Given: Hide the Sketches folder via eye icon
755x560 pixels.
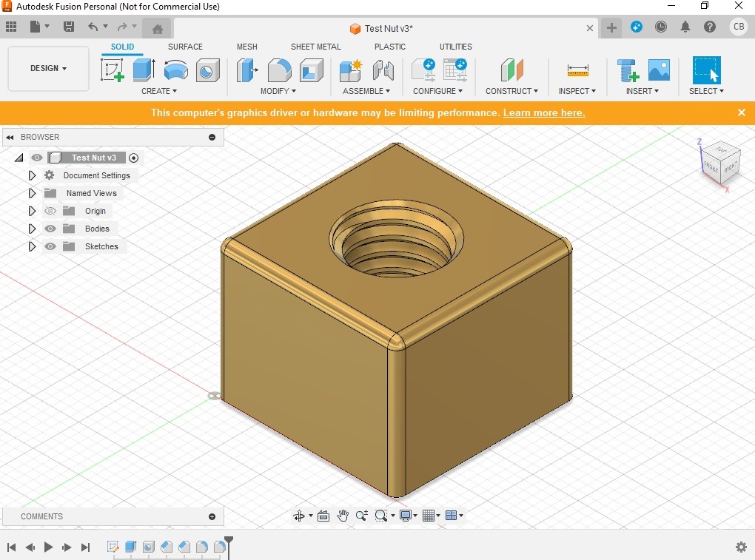Looking at the screenshot, I should pyautogui.click(x=50, y=246).
